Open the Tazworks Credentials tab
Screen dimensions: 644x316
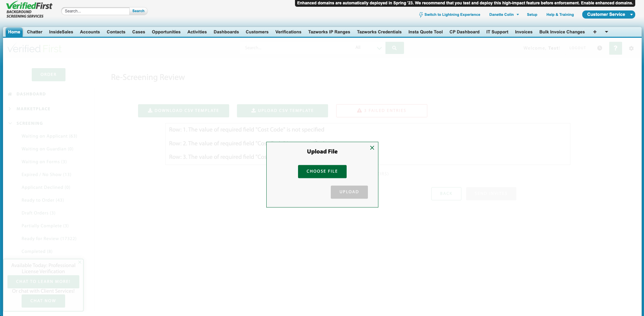click(379, 32)
